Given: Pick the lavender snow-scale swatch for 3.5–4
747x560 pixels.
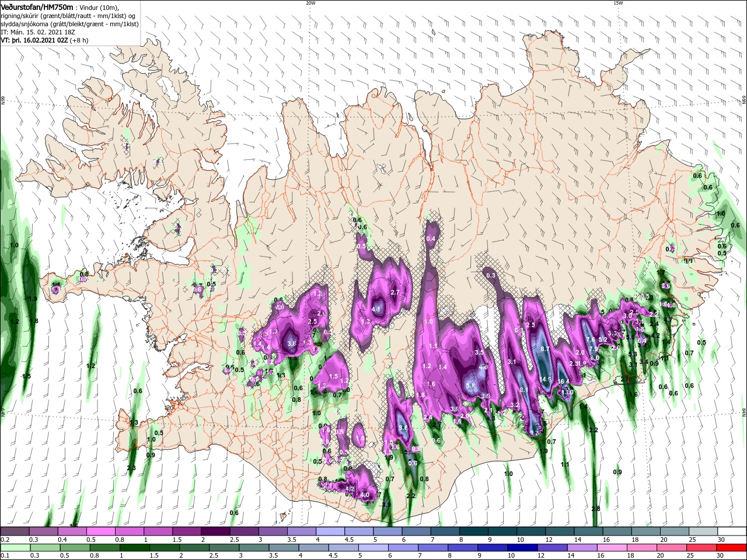Looking at the screenshot, I should [301, 531].
